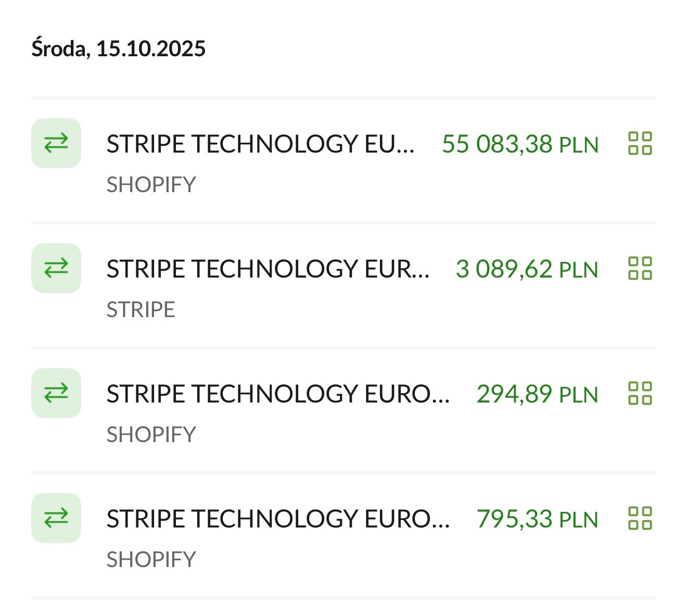Image resolution: width=687 pixels, height=616 pixels.
Task: Open the Stripe Technology title of 795,33 transaction
Action: (x=278, y=519)
